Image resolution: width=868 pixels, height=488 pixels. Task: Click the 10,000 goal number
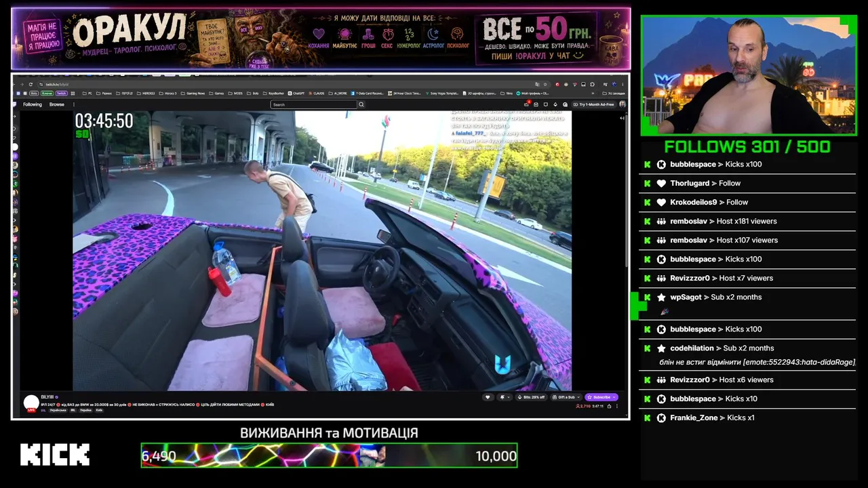point(496,456)
